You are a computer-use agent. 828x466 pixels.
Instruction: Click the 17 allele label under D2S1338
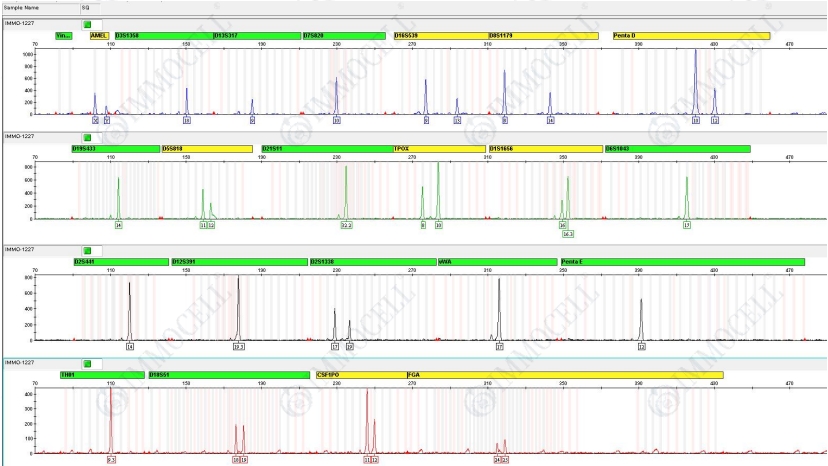(x=335, y=347)
